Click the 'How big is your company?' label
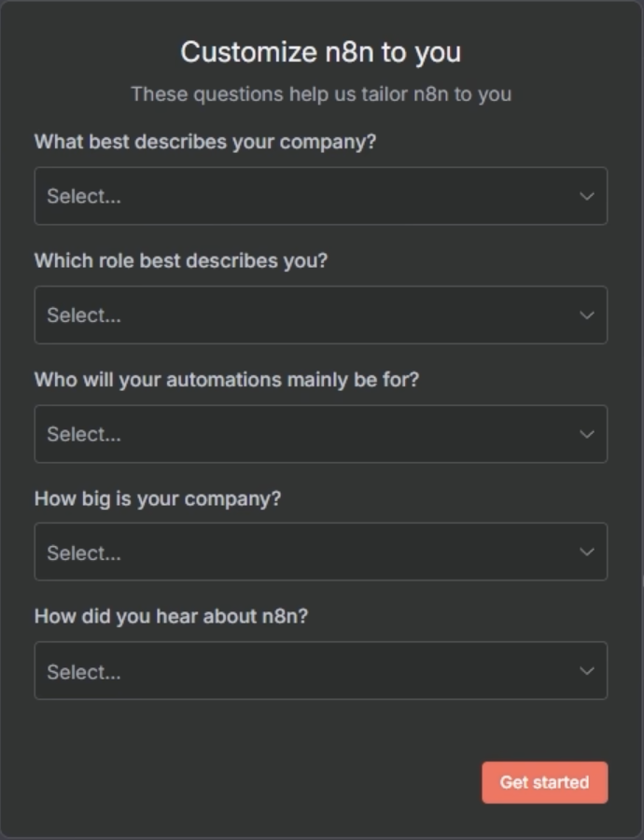 click(x=158, y=498)
